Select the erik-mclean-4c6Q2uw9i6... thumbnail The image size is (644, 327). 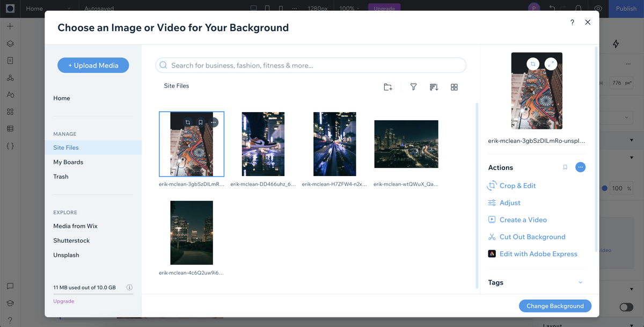(x=192, y=232)
